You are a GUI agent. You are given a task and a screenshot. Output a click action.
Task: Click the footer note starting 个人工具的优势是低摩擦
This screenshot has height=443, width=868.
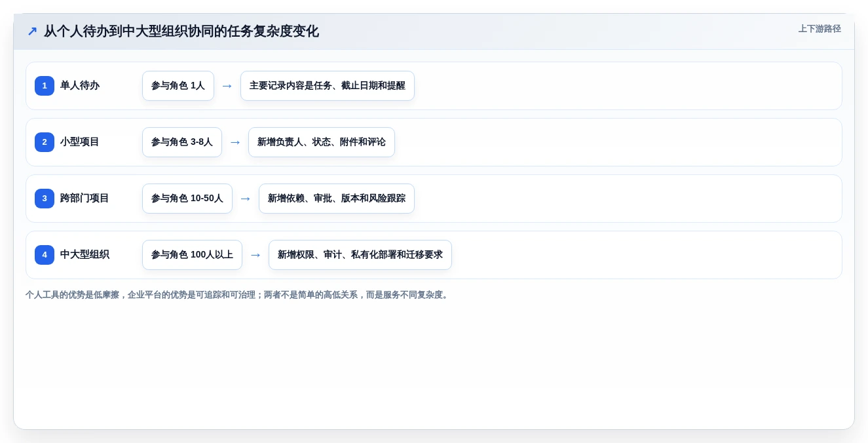238,295
